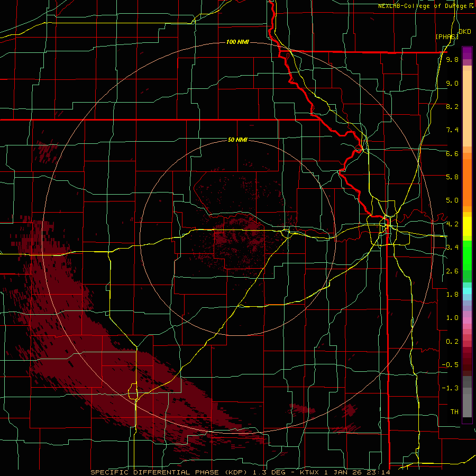The height and width of the screenshot is (476, 476).
Task: Click the -0.5 value on the color scale
Action: coord(450,365)
